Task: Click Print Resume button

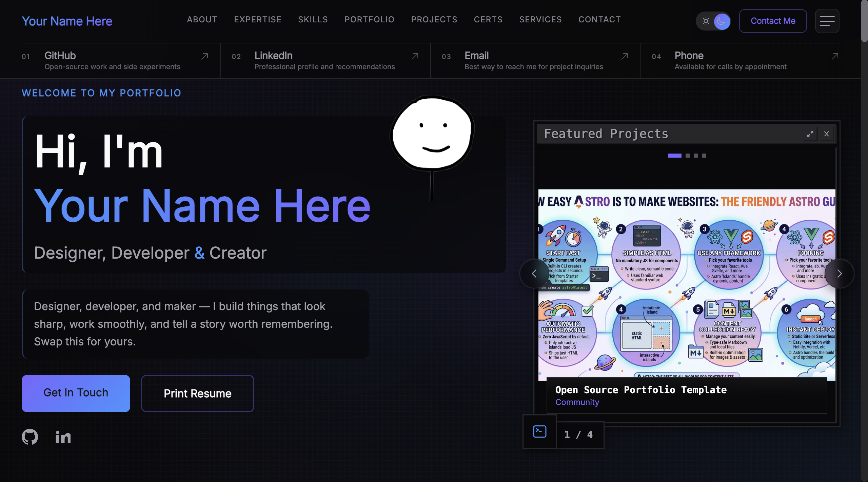Action: tap(198, 393)
